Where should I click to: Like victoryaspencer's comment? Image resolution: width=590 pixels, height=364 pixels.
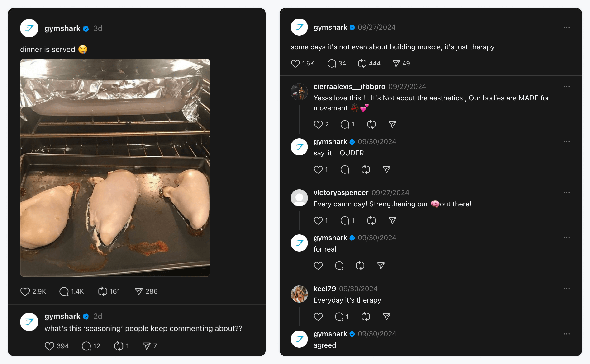318,220
